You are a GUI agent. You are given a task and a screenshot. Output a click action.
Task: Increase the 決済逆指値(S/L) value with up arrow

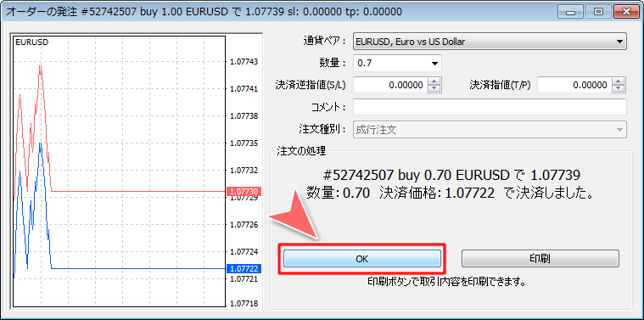[434, 81]
